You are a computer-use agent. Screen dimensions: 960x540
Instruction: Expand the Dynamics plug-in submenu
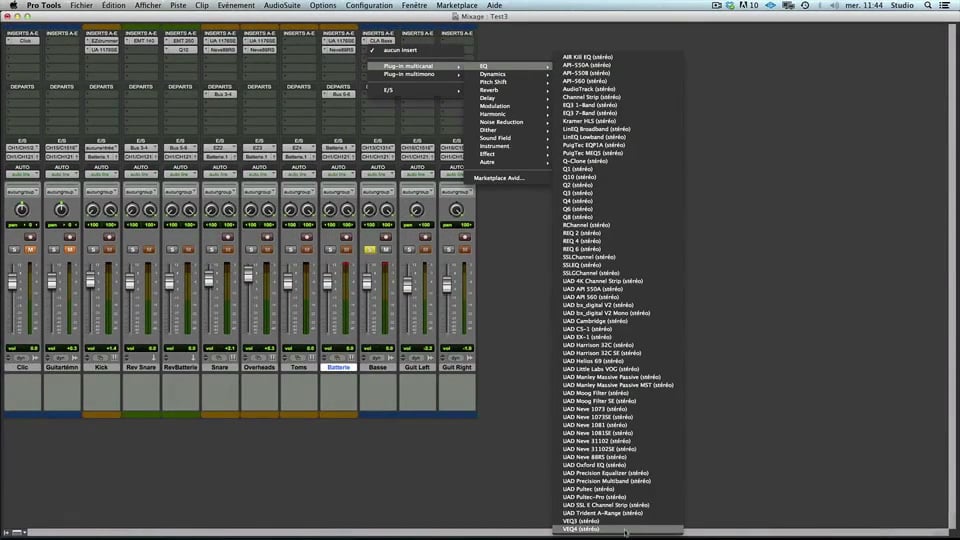(508, 74)
